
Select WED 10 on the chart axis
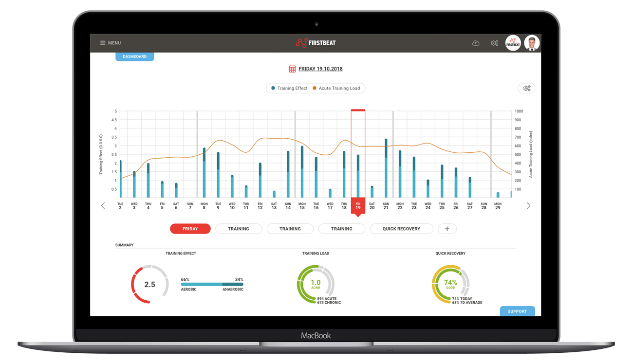point(232,206)
